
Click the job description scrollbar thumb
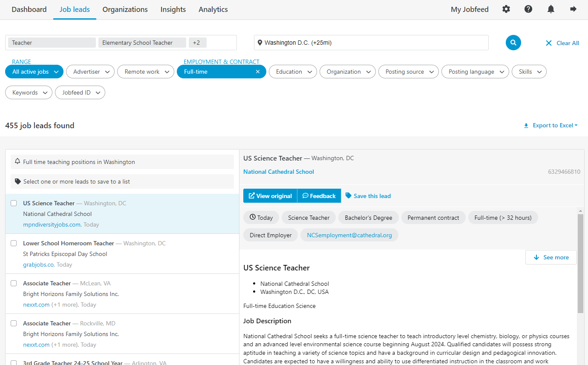coord(580,263)
